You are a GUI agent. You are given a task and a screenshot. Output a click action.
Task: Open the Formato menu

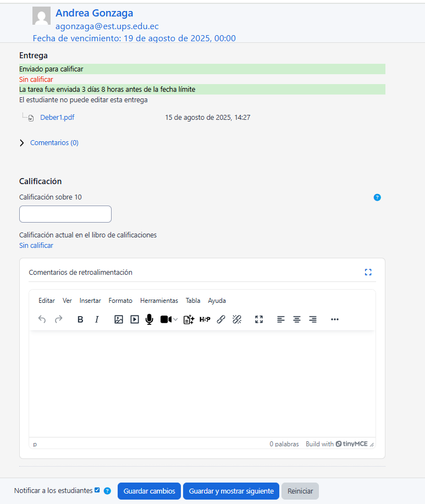click(120, 301)
